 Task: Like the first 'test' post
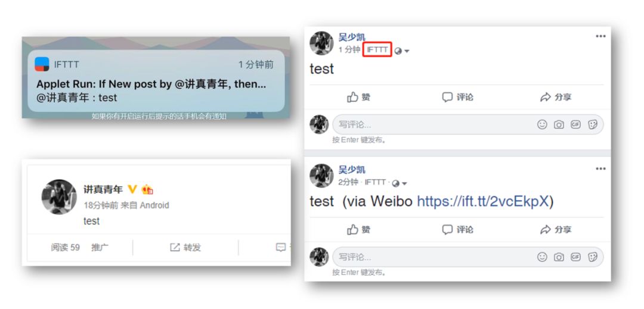358,97
